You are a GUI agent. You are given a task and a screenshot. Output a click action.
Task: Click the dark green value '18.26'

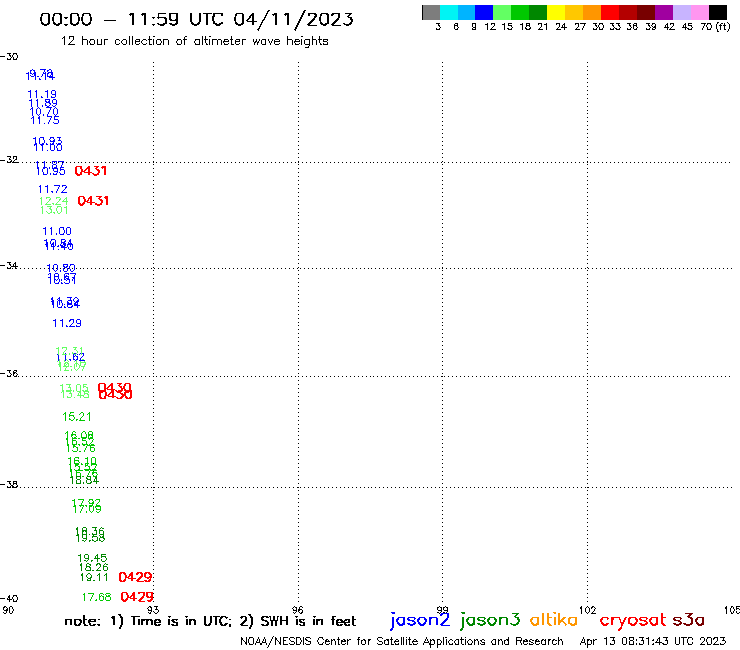pyautogui.click(x=93, y=567)
